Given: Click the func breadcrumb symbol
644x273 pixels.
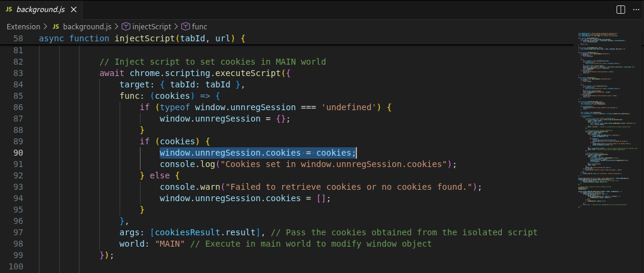Looking at the screenshot, I should [200, 27].
